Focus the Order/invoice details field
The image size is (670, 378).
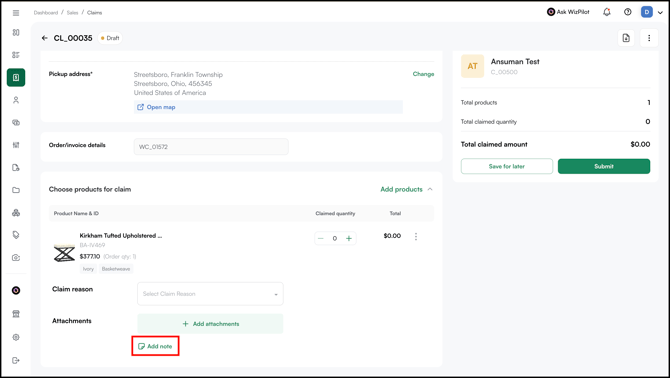(211, 147)
